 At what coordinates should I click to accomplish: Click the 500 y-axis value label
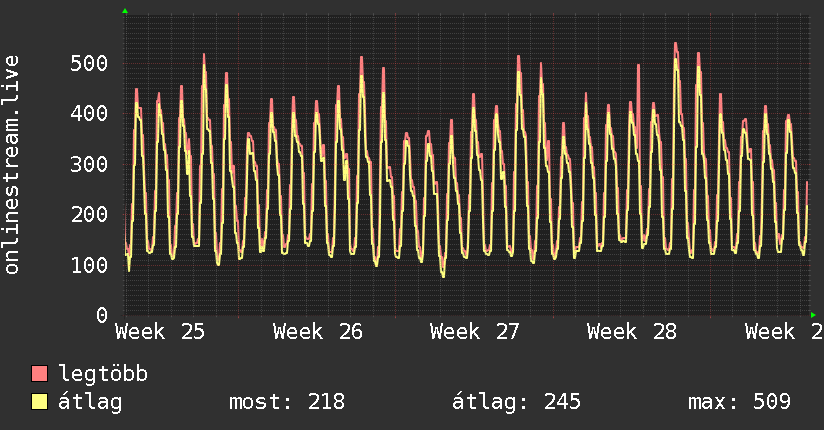[x=89, y=64]
